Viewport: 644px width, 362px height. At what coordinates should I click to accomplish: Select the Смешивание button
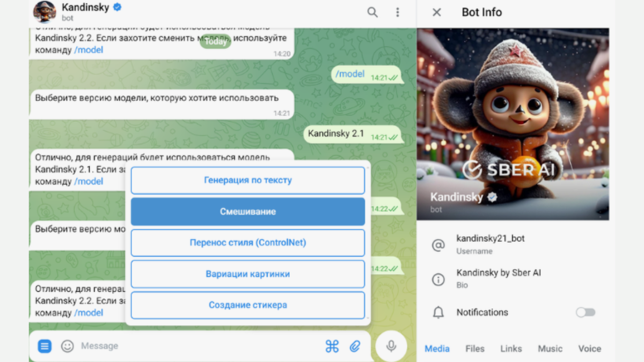pos(248,212)
